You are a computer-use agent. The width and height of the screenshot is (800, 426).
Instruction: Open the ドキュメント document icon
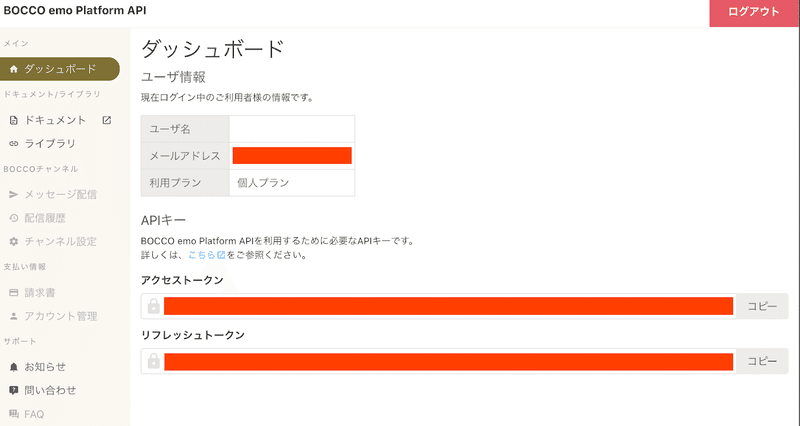(x=14, y=120)
